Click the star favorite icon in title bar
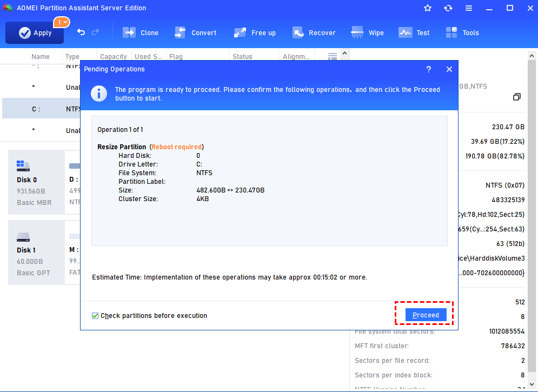Screen dimensions: 538x392 coord(428,8)
